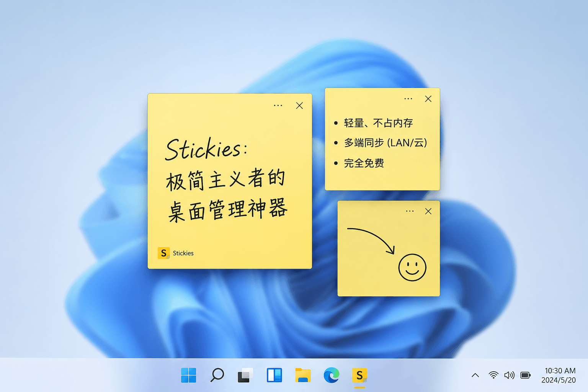Open the menu dots on the Stickies title note
Viewport: 588px width, 392px height.
pyautogui.click(x=278, y=106)
